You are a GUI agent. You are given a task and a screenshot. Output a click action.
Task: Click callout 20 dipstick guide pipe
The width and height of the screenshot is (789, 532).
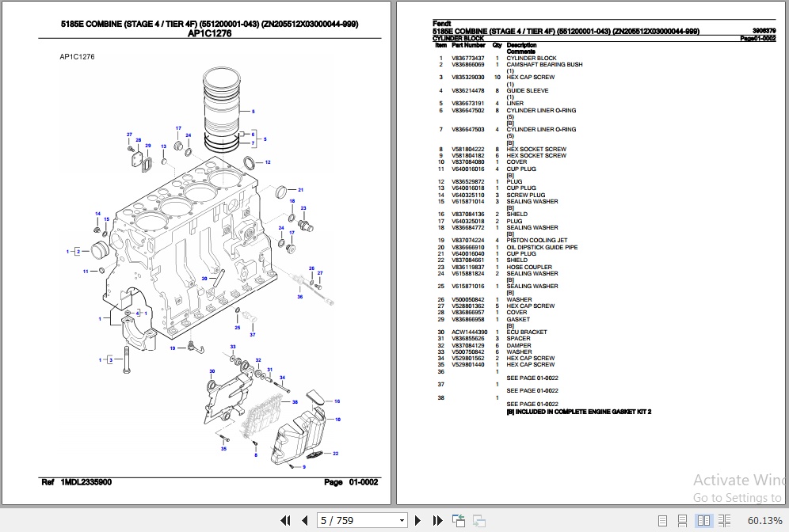coord(204,279)
